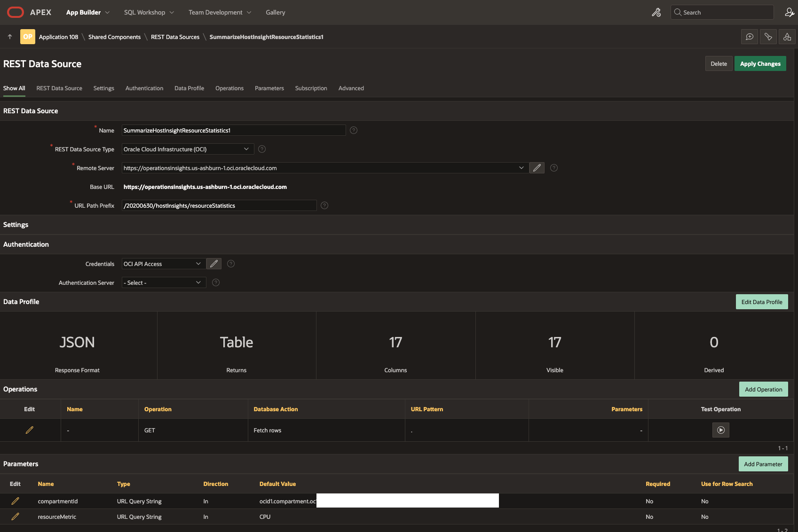Focus the Name input field
This screenshot has height=532, width=798.
234,130
